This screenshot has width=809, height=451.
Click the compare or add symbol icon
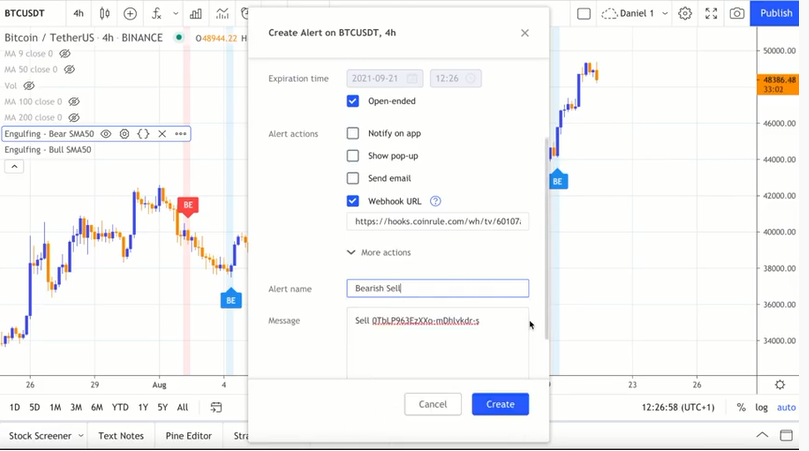[130, 13]
